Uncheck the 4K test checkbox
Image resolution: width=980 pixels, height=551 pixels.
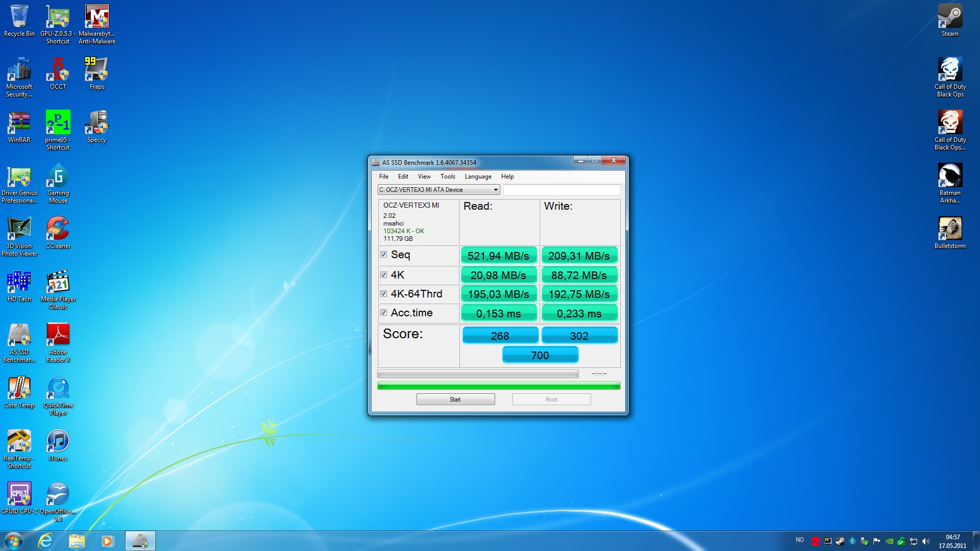(383, 275)
